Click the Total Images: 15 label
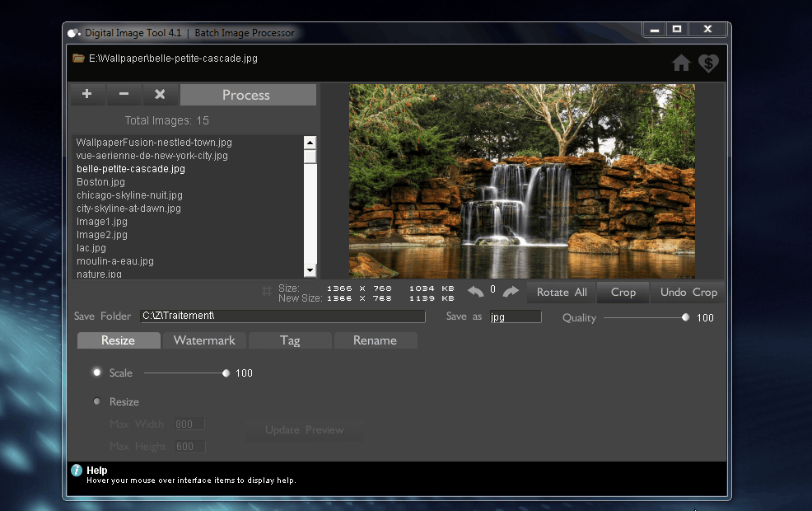This screenshot has width=812, height=511. click(x=166, y=121)
